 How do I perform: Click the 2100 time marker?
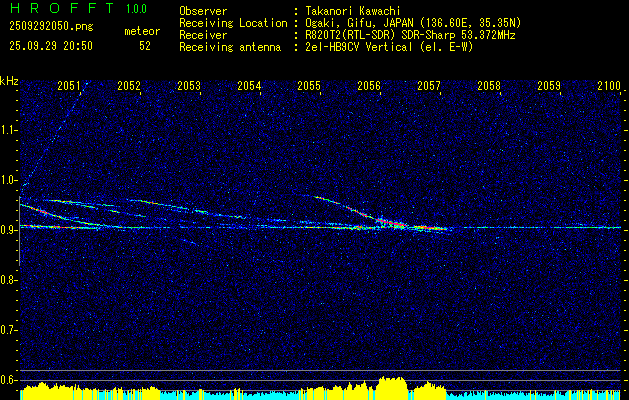609,85
